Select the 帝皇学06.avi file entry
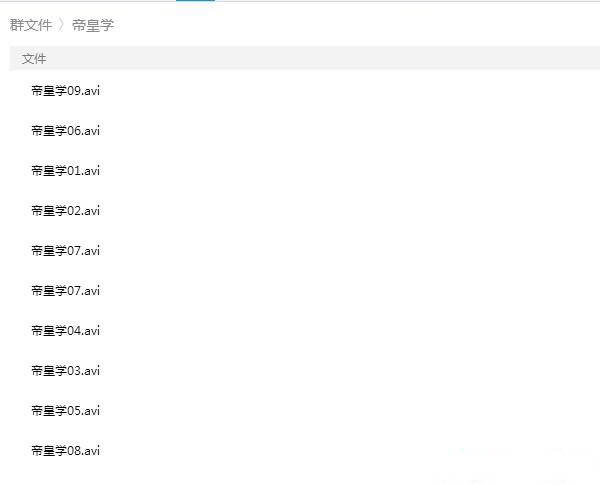 (x=65, y=131)
